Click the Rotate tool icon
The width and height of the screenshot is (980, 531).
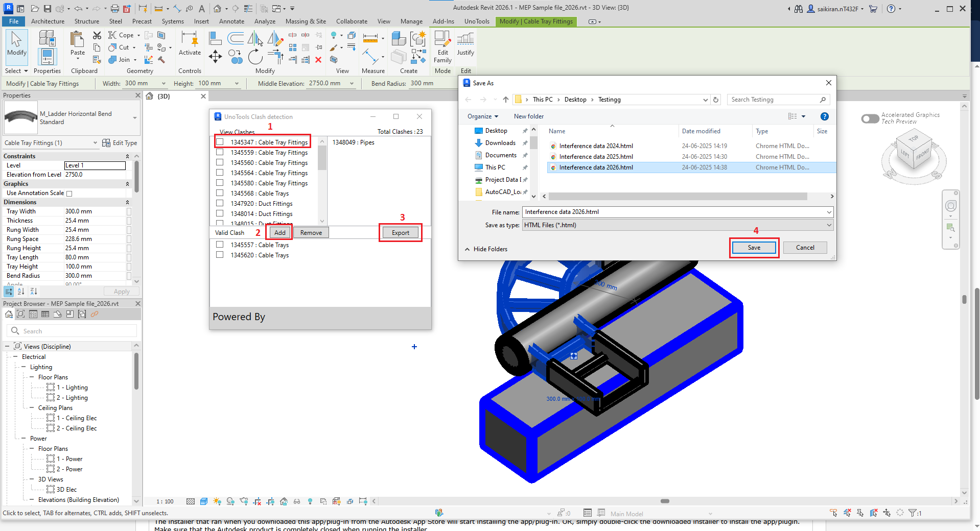[255, 57]
